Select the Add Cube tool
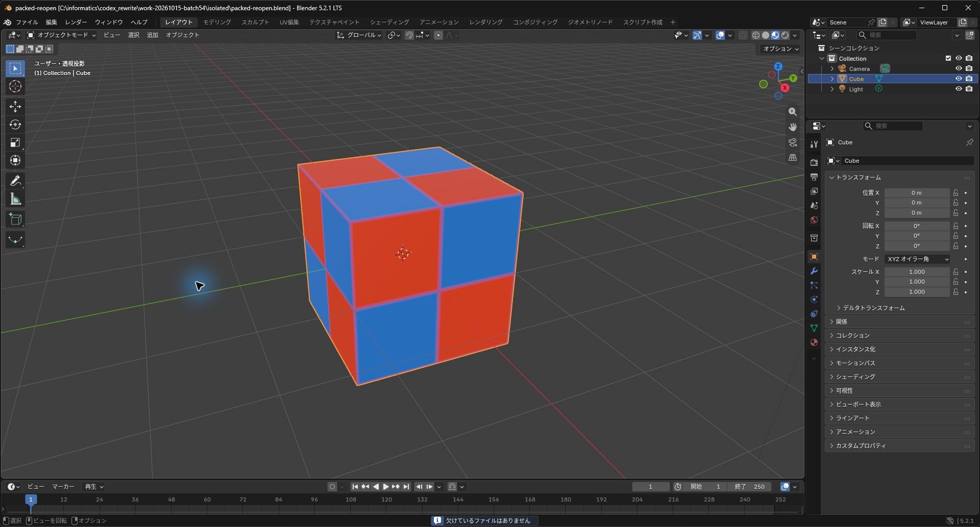Screen dimensions: 980x527 click(x=15, y=219)
